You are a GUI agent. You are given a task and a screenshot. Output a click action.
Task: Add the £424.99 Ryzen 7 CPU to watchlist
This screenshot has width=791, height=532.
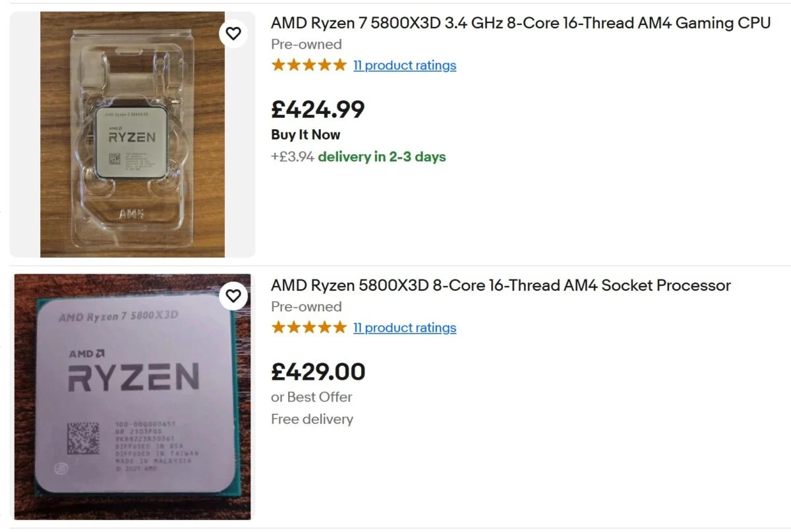[x=233, y=33]
